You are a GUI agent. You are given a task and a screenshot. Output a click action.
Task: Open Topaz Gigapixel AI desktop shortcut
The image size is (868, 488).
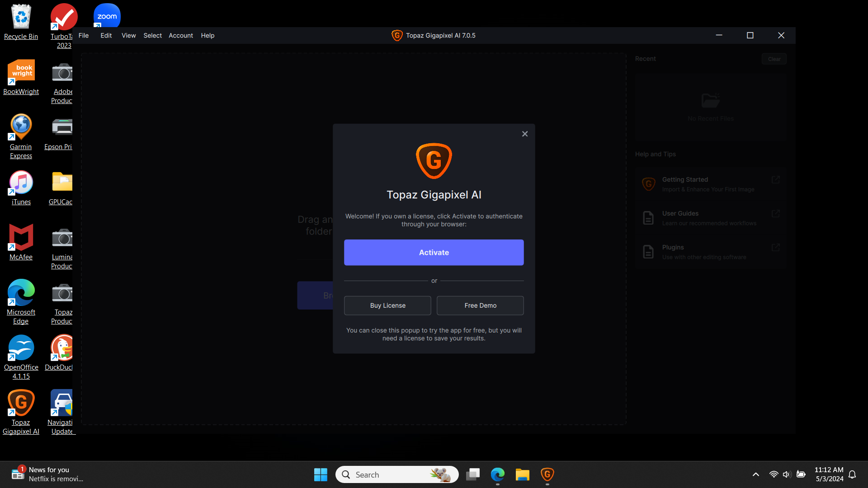tap(21, 404)
